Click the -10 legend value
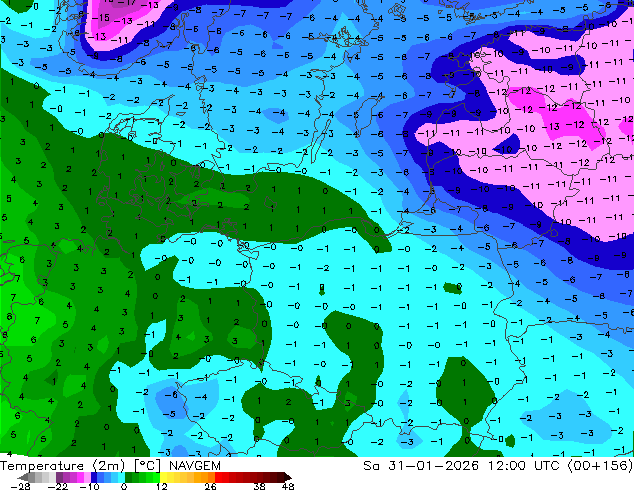This screenshot has height=490, width=634. pos(89,486)
